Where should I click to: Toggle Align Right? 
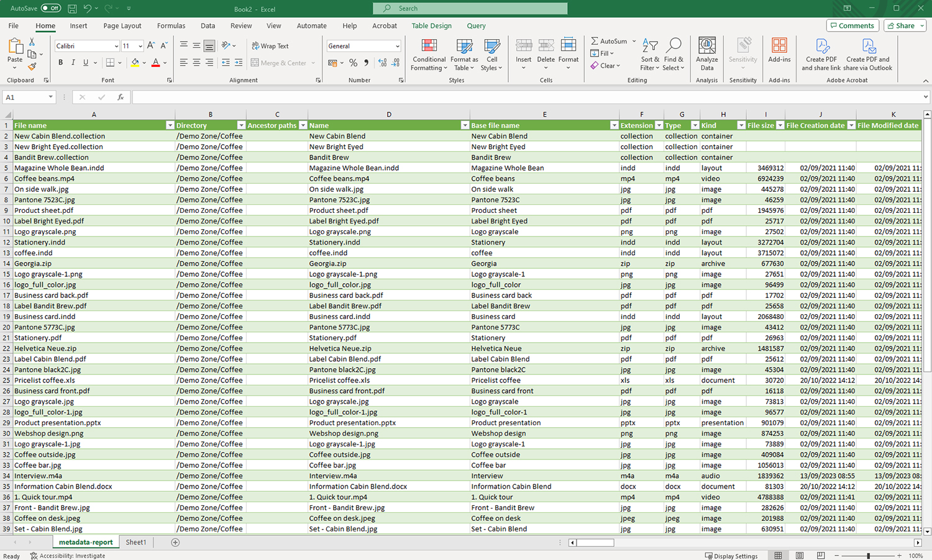[x=209, y=63]
